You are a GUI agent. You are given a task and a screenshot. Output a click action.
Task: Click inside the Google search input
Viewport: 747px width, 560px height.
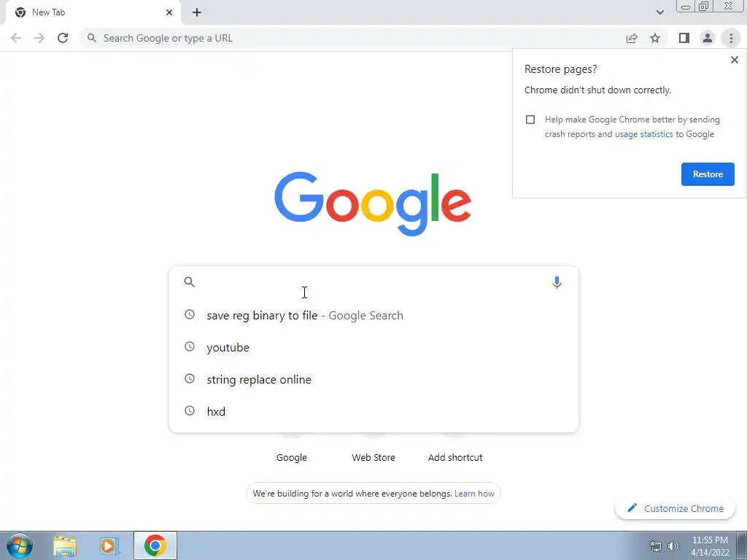click(373, 282)
